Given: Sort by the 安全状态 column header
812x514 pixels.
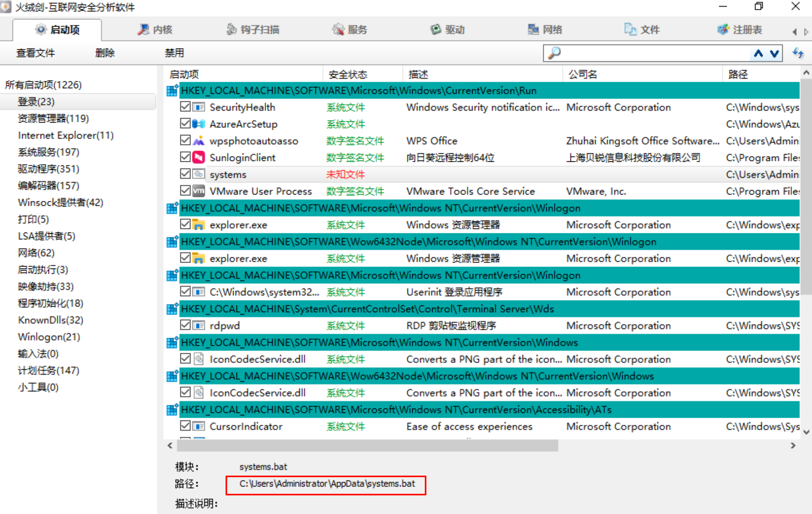Looking at the screenshot, I should click(363, 74).
